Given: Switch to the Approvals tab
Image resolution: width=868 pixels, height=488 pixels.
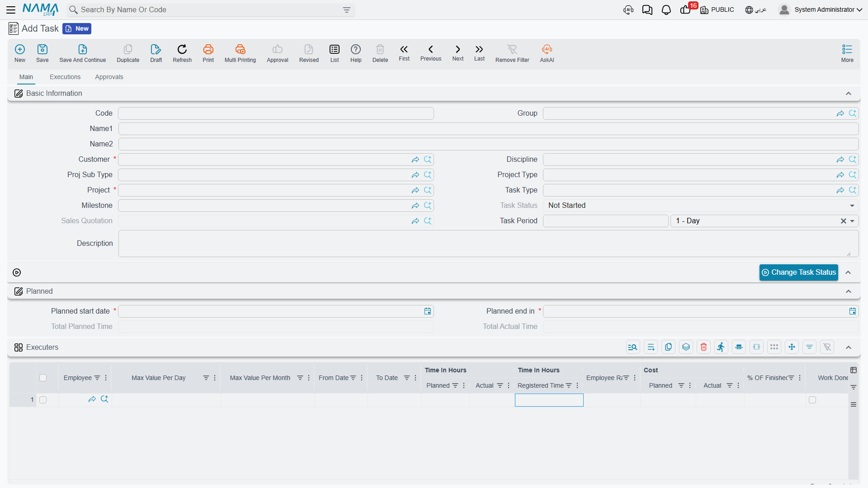Looking at the screenshot, I should tap(109, 77).
